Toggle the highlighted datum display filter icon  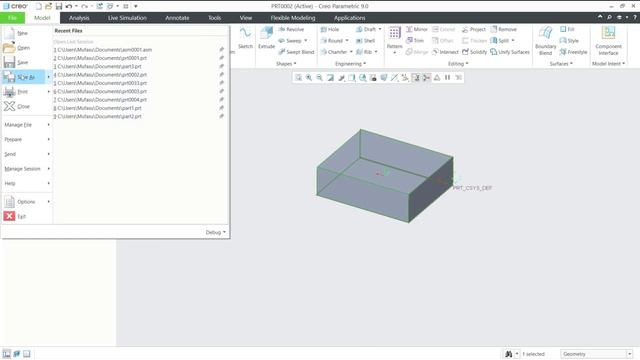pos(416,78)
